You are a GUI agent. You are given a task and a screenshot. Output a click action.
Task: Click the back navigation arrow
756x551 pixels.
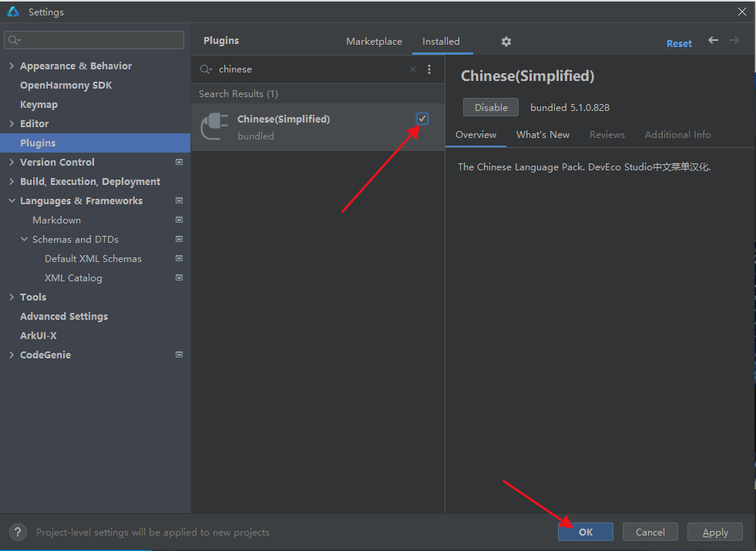tap(713, 41)
